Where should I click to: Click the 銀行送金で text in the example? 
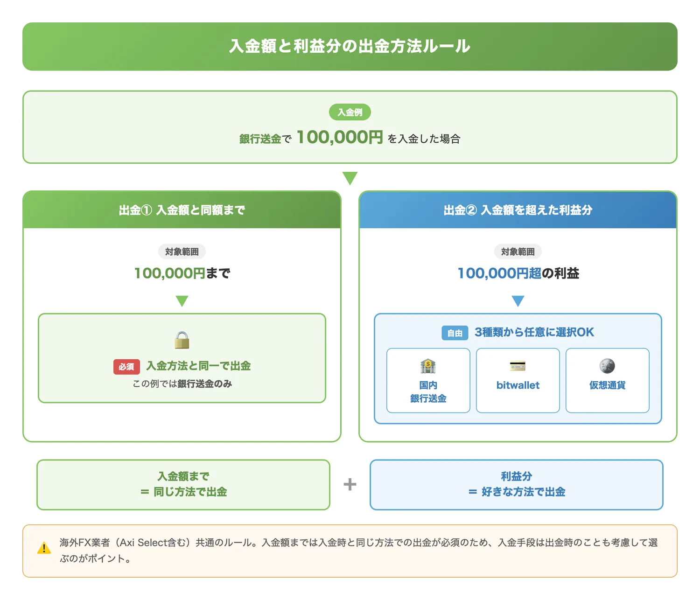(x=266, y=139)
